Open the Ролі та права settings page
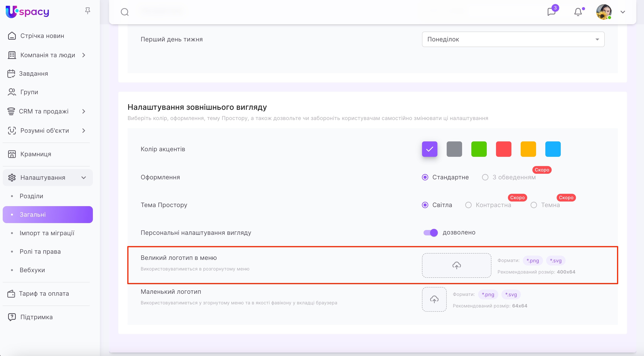This screenshot has width=644, height=356. (x=40, y=252)
